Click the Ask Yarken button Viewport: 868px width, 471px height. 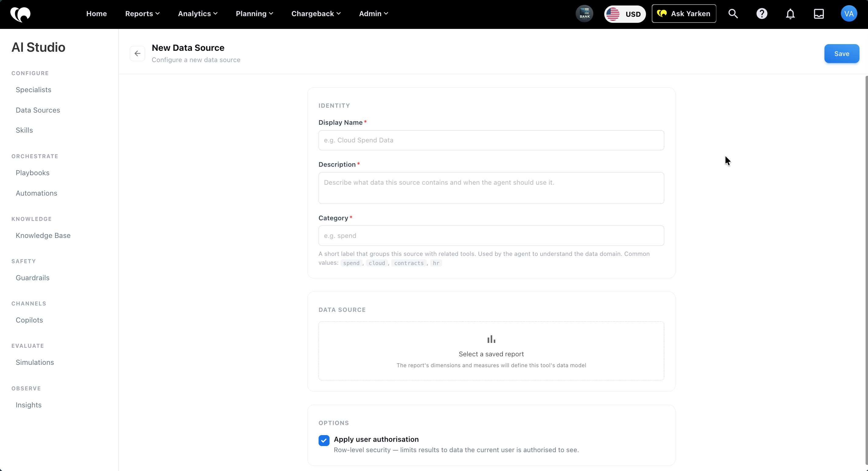click(x=684, y=14)
